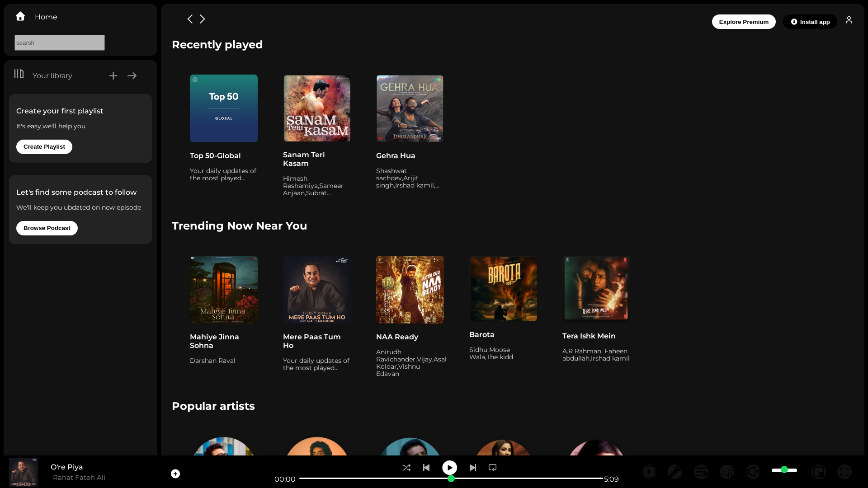The width and height of the screenshot is (868, 488).
Task: Enter full screen mode icon
Action: point(844,472)
